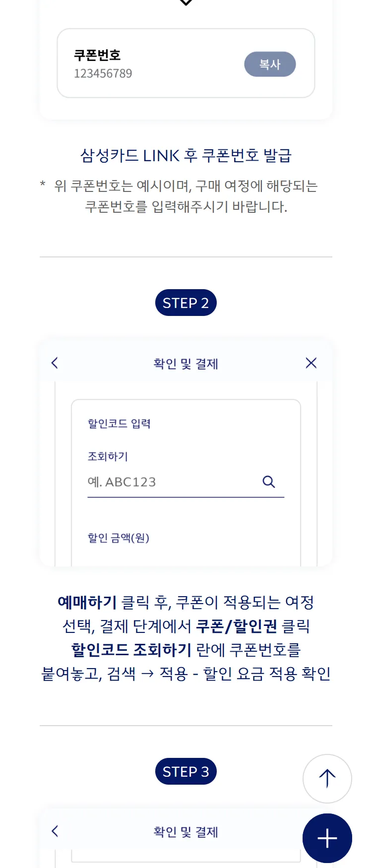Click the coupon number 123456789

click(103, 74)
